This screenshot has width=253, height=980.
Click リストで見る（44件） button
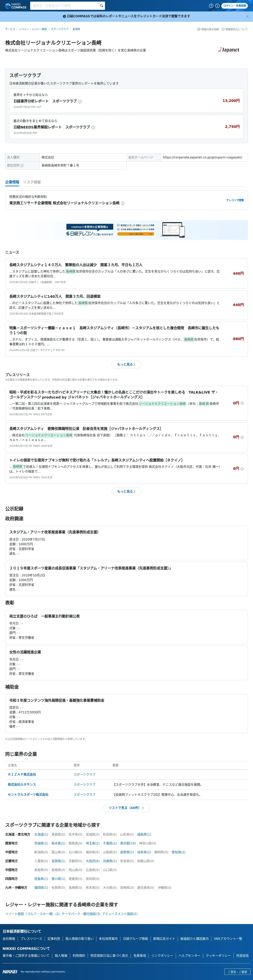tap(126, 808)
